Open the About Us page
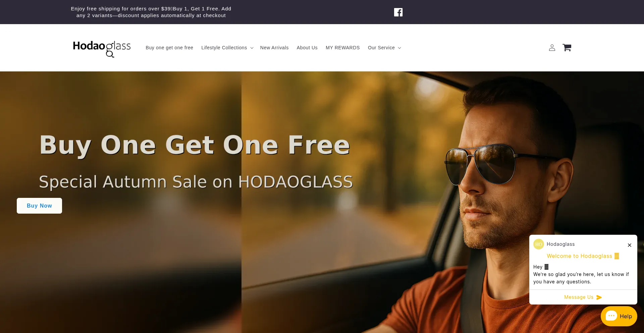Viewport: 644px width, 333px height. click(307, 48)
